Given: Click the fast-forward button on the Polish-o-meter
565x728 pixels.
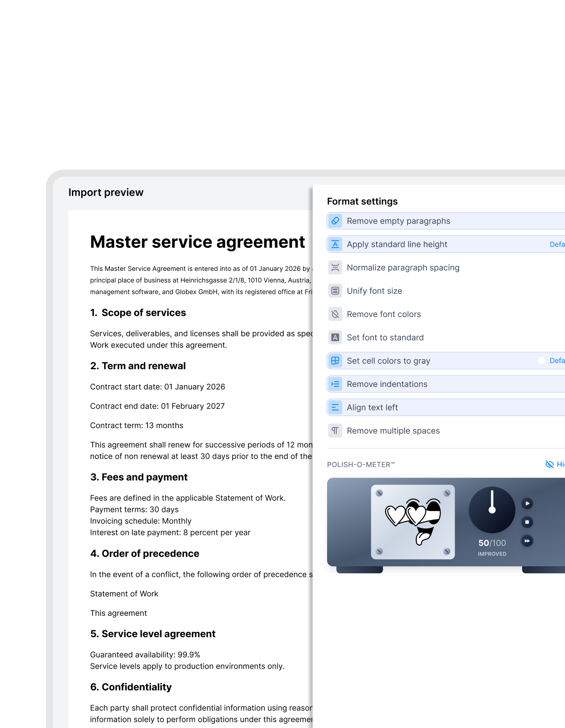Looking at the screenshot, I should tap(527, 541).
